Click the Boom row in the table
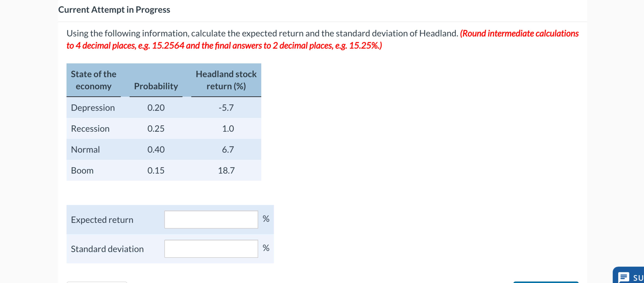Image resolution: width=644 pixels, height=283 pixels. coord(82,170)
